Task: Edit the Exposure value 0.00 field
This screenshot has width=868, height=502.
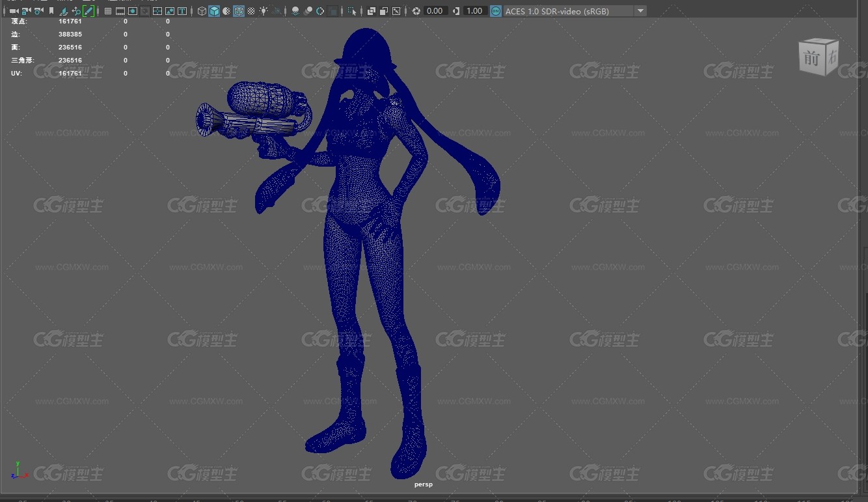Action: 436,11
